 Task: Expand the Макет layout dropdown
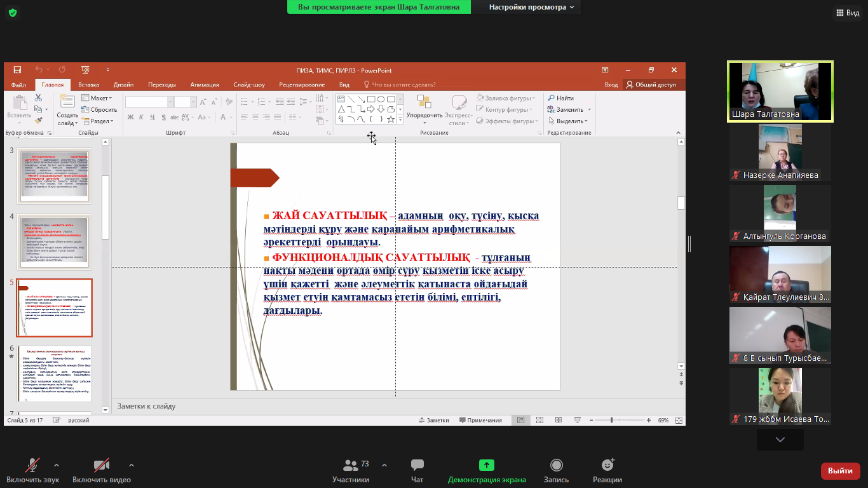[x=97, y=98]
